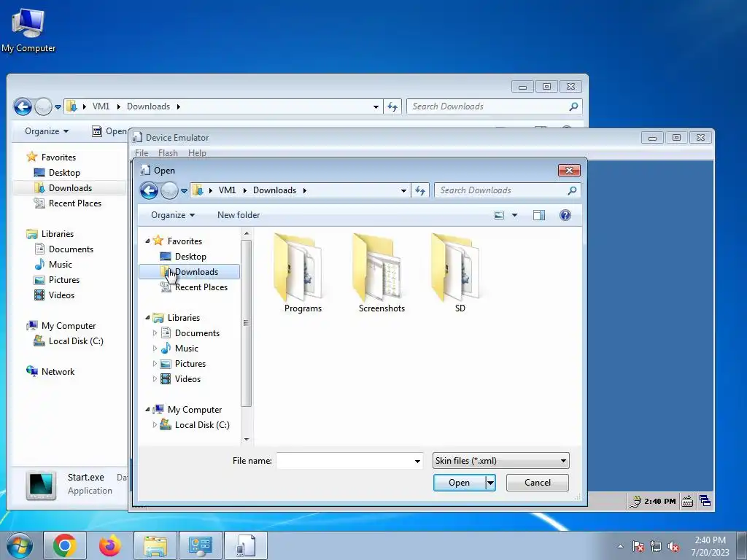Screen dimensions: 747x560
Task: Click Start.exe application icon in details pane
Action: [x=41, y=485]
